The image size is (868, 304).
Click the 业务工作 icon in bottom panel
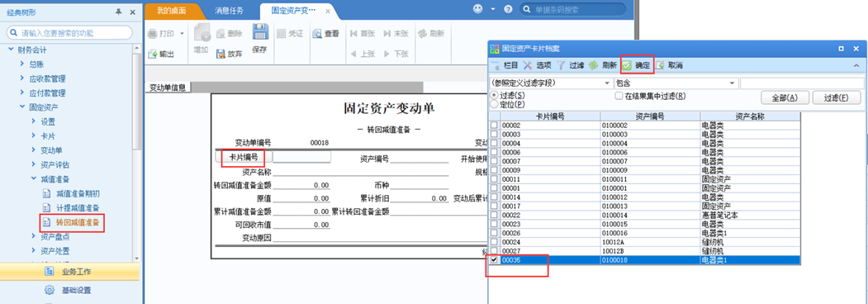pyautogui.click(x=50, y=271)
